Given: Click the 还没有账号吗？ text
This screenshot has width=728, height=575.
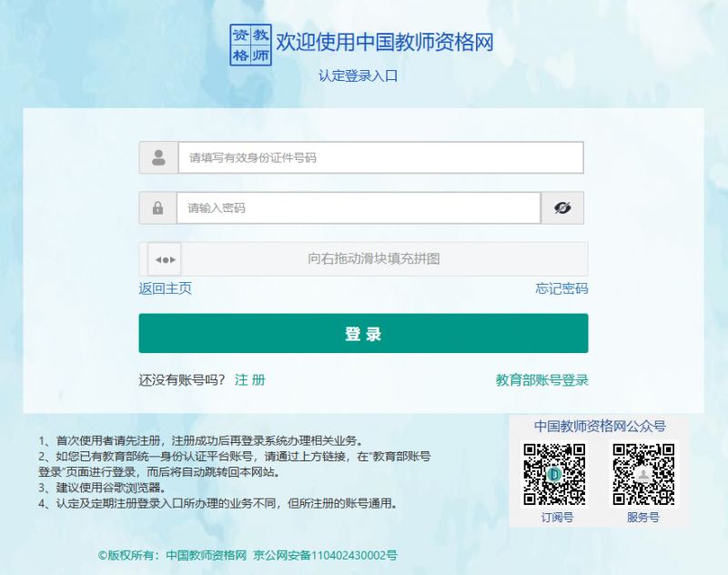Looking at the screenshot, I should 182,380.
